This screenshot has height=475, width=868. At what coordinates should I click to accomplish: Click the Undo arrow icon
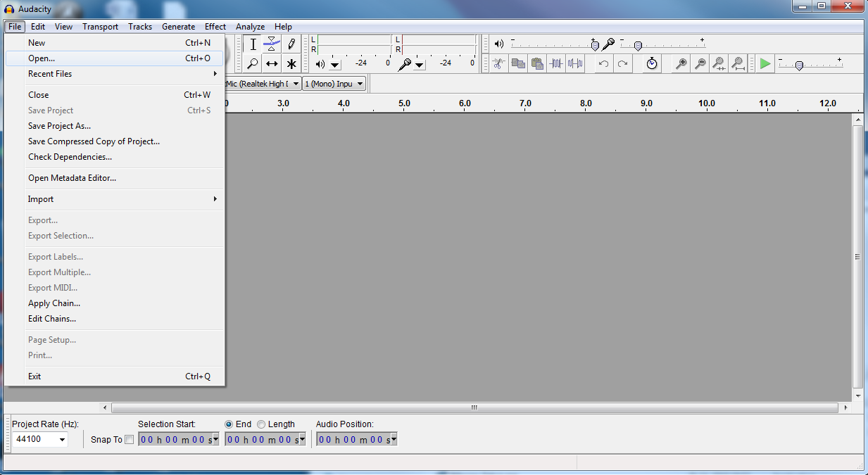click(x=603, y=63)
